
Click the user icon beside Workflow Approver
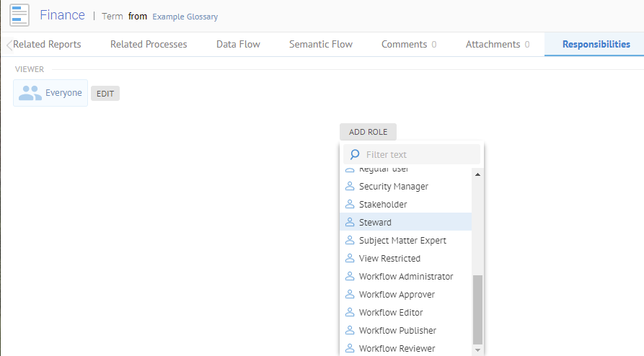point(350,294)
